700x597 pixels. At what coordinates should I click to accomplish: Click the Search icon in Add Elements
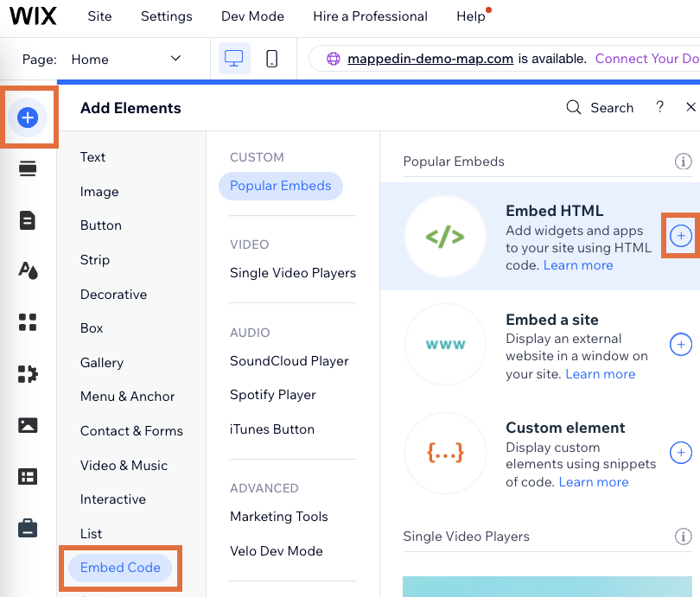(573, 107)
